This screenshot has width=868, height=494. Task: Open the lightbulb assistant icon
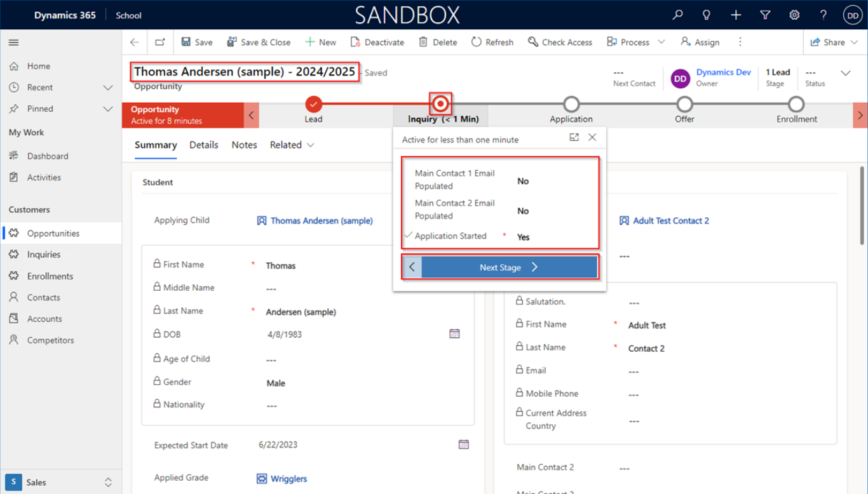point(707,15)
